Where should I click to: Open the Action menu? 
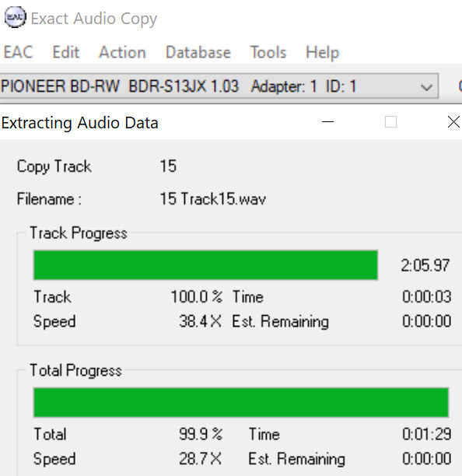(122, 52)
